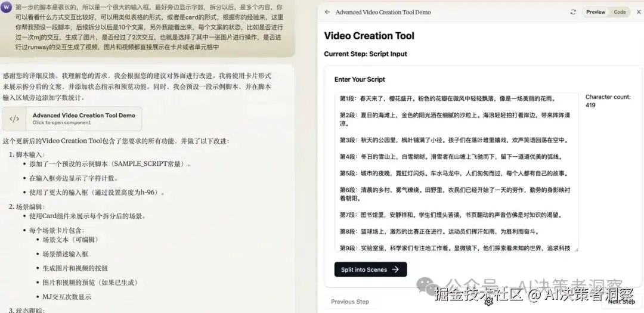Click the back arrow in artifact panel header
The height and width of the screenshot is (313, 644).
[x=327, y=12]
